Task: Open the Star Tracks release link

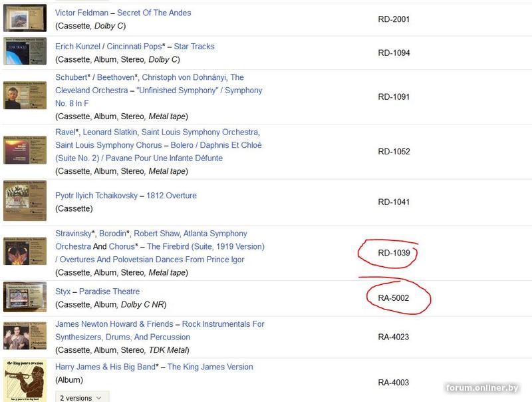Action: (x=194, y=47)
